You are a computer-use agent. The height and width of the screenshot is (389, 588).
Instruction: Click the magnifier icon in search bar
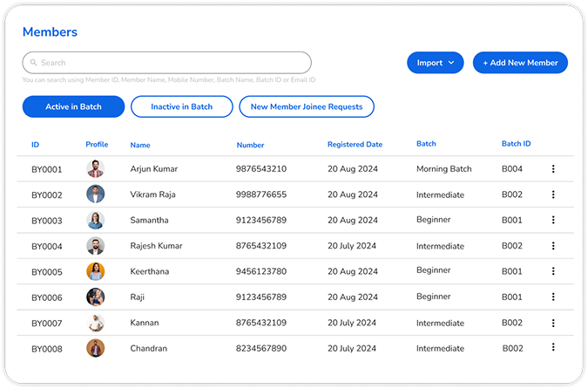(34, 63)
